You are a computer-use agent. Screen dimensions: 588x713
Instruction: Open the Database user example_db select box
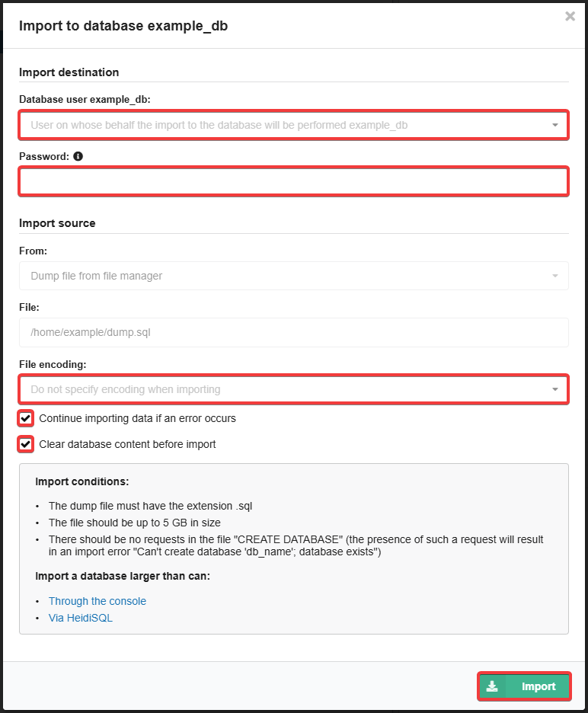(x=294, y=125)
